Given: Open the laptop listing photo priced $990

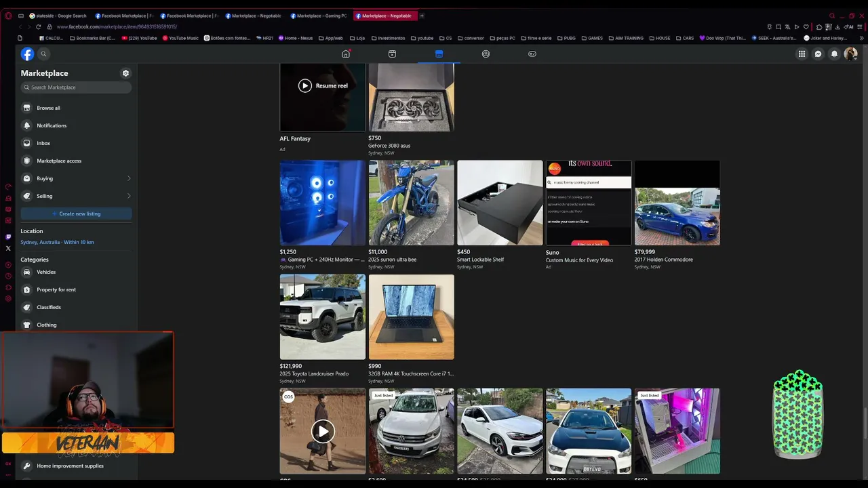Looking at the screenshot, I should 412,317.
